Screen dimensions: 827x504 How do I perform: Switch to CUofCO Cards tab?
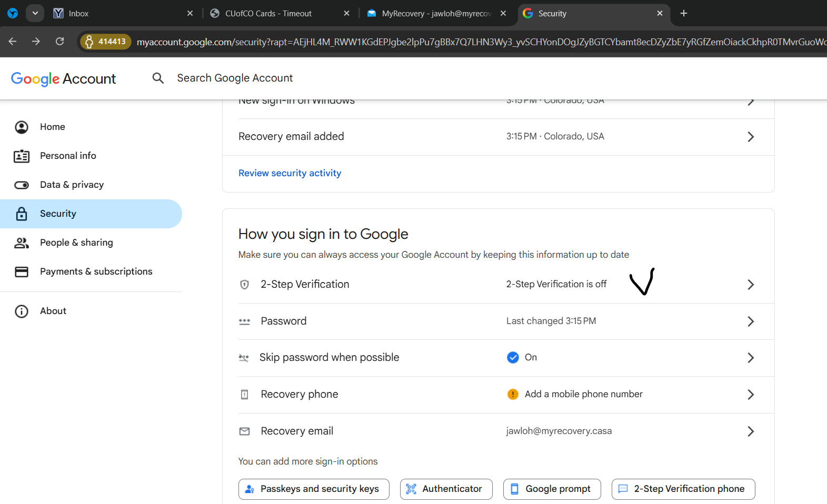[x=268, y=13]
